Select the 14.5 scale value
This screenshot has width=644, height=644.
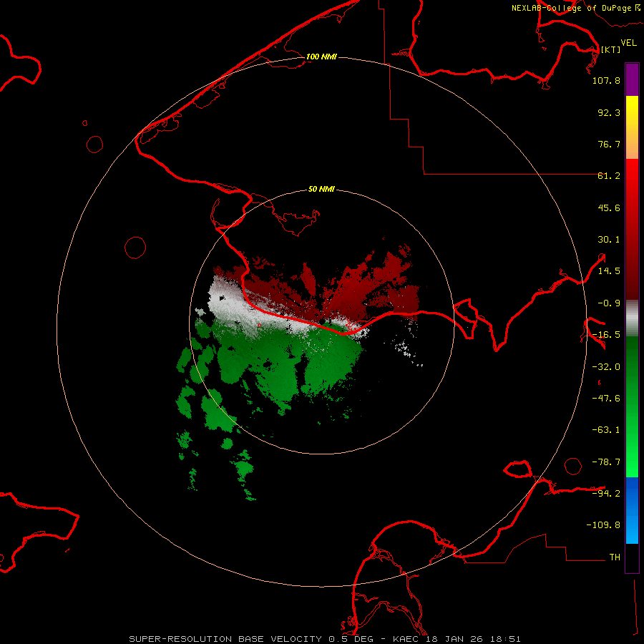tap(609, 271)
